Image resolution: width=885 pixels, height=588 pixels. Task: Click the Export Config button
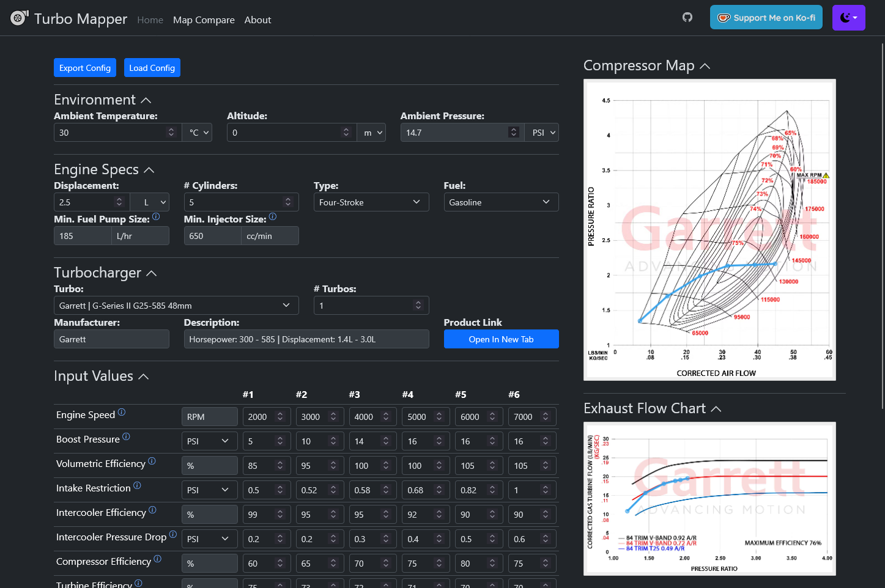(84, 67)
